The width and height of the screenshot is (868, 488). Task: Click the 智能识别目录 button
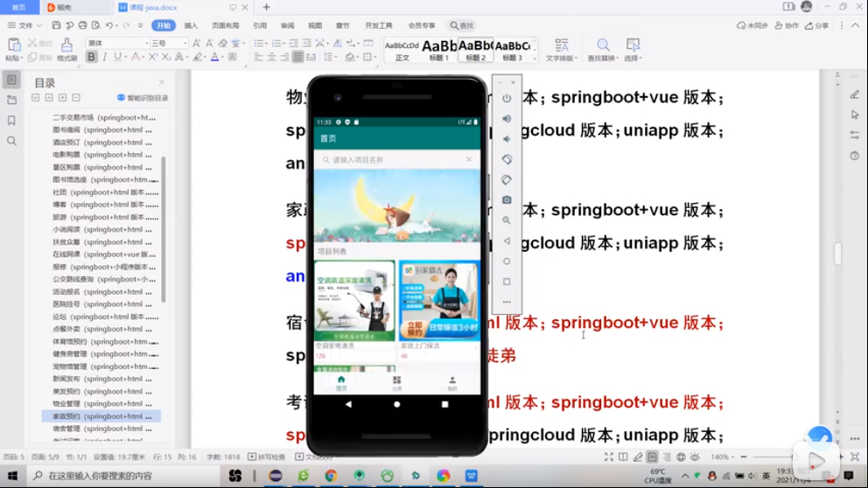pos(143,98)
